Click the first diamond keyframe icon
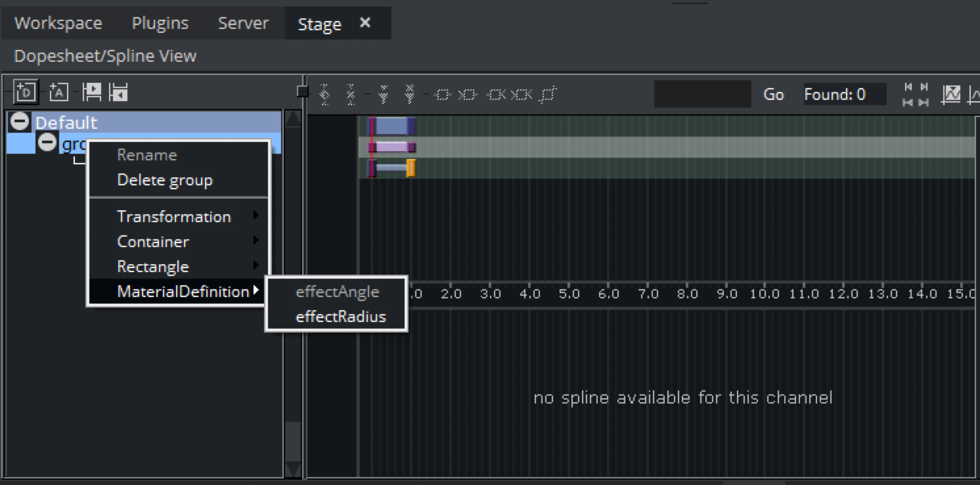 coord(324,95)
